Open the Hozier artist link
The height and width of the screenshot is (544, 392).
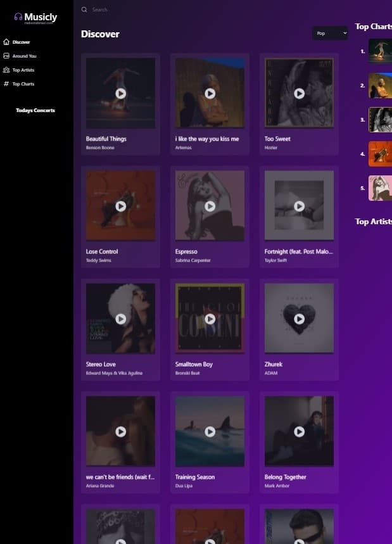pyautogui.click(x=271, y=148)
